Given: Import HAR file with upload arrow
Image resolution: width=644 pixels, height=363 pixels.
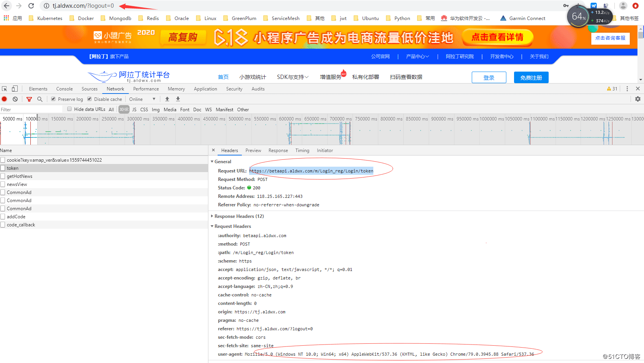Looking at the screenshot, I should (x=167, y=99).
